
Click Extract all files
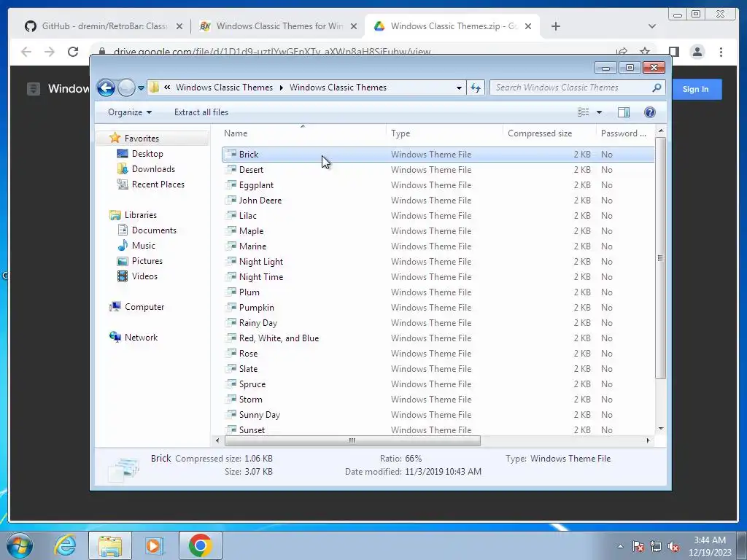click(201, 112)
